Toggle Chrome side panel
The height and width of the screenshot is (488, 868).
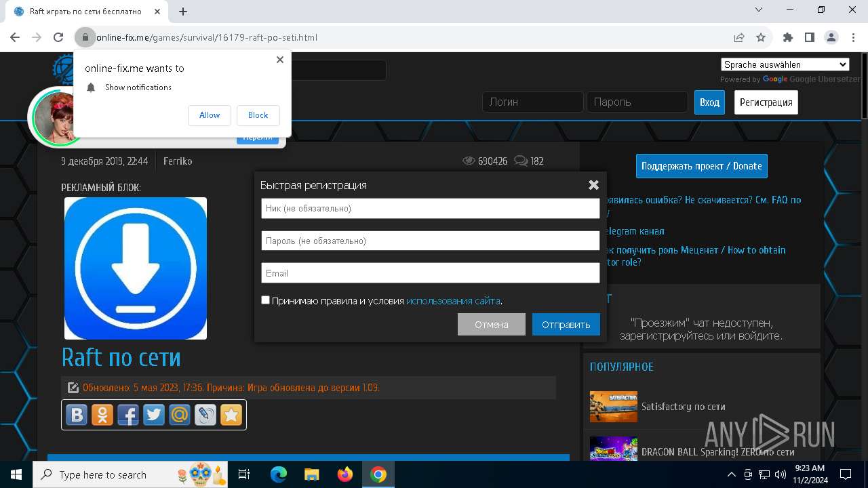[810, 37]
